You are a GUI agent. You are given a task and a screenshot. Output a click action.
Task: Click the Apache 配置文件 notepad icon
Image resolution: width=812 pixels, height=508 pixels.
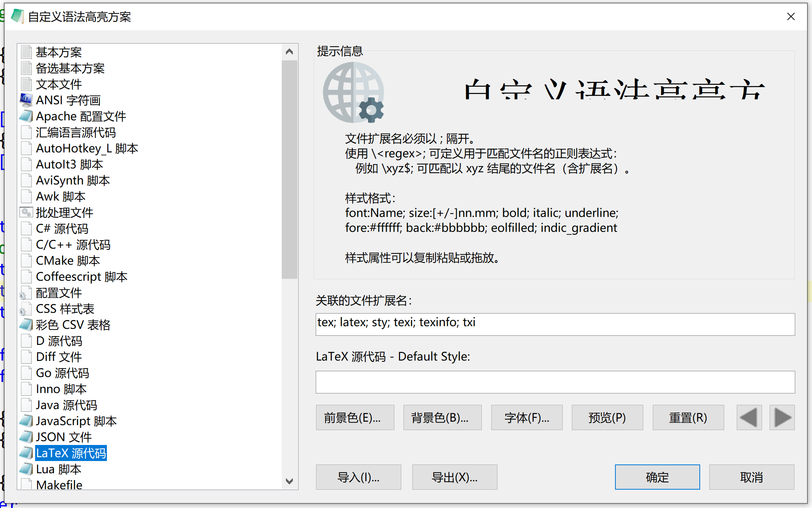coord(26,116)
